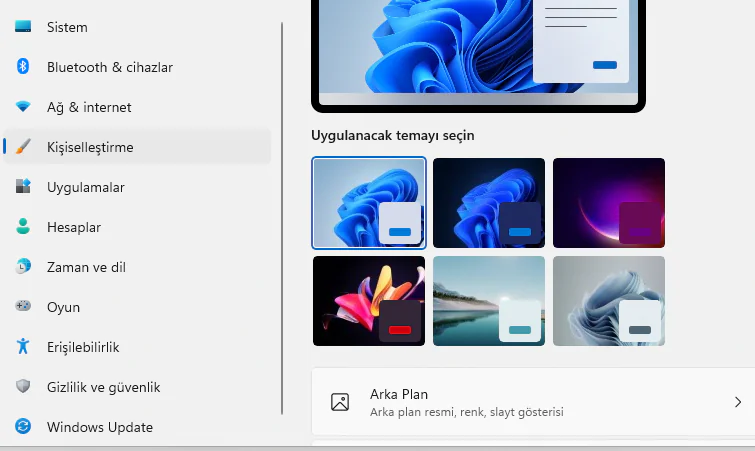Open Arka Plan background settings row
The width and height of the screenshot is (755, 451).
pos(500,402)
